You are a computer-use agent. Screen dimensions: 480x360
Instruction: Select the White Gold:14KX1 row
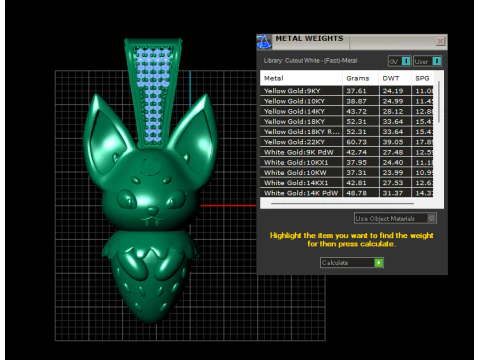347,183
